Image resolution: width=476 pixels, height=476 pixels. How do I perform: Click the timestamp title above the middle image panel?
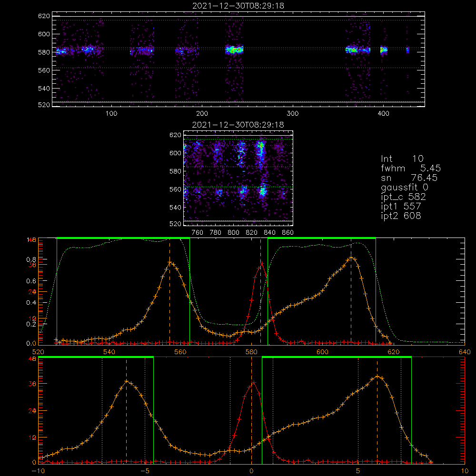pos(238,125)
